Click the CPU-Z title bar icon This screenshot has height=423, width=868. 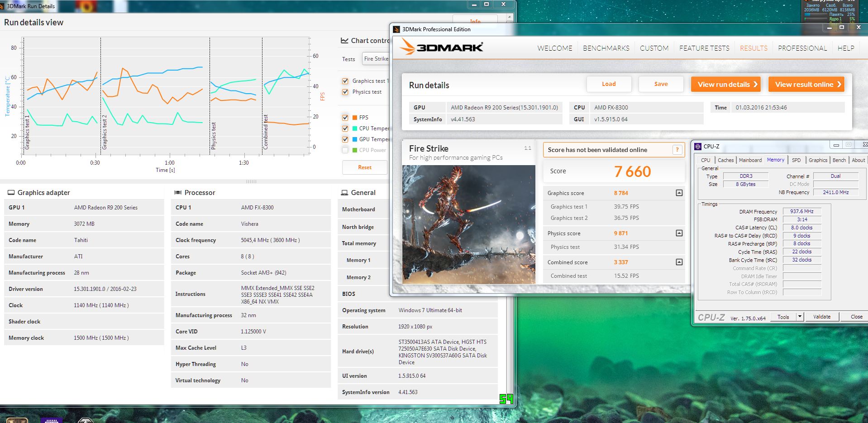pos(698,146)
